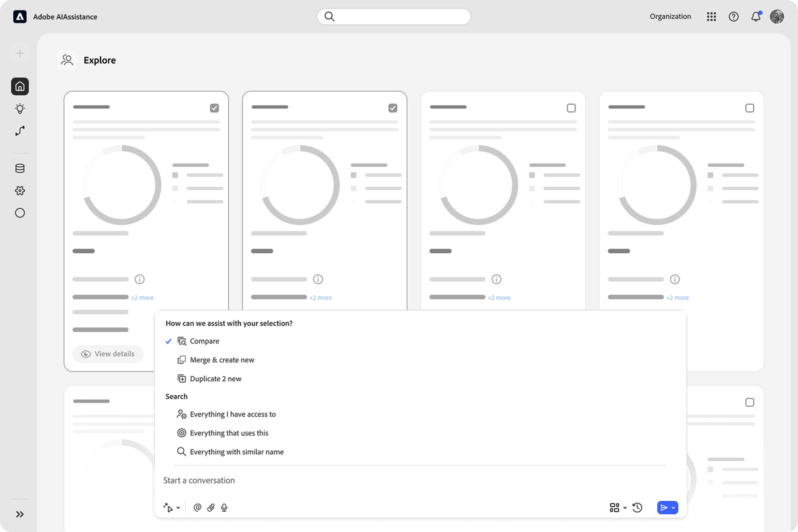
Task: Check the fourth card's checkbox in the top row
Action: coord(749,108)
